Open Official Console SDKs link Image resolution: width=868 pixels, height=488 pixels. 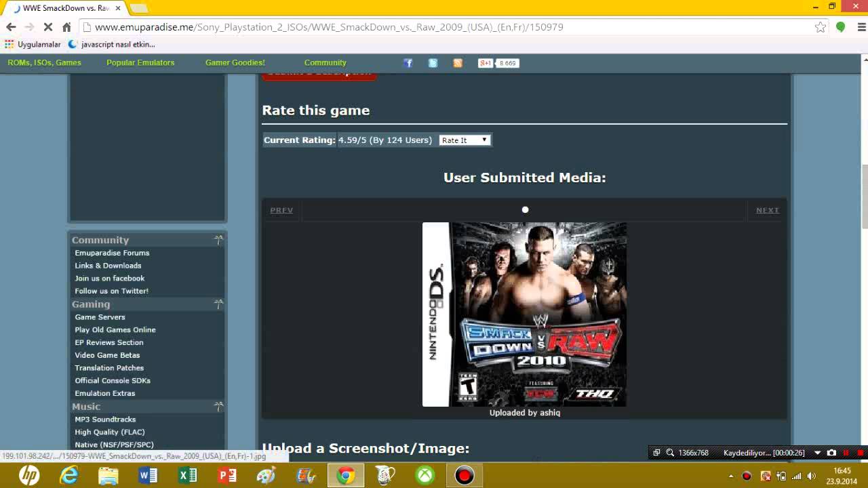(113, 380)
